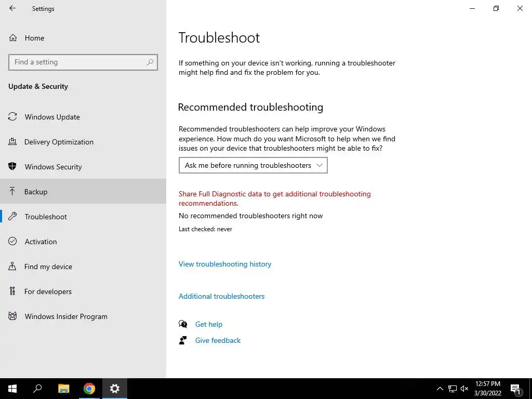532x399 pixels.
Task: Click the Delivery Optimization icon
Action: tap(12, 141)
